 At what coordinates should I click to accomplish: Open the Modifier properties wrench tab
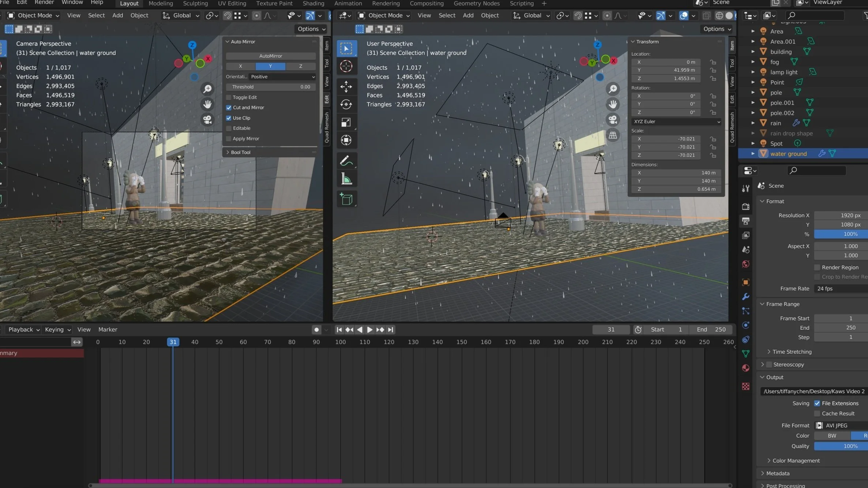pyautogui.click(x=745, y=296)
